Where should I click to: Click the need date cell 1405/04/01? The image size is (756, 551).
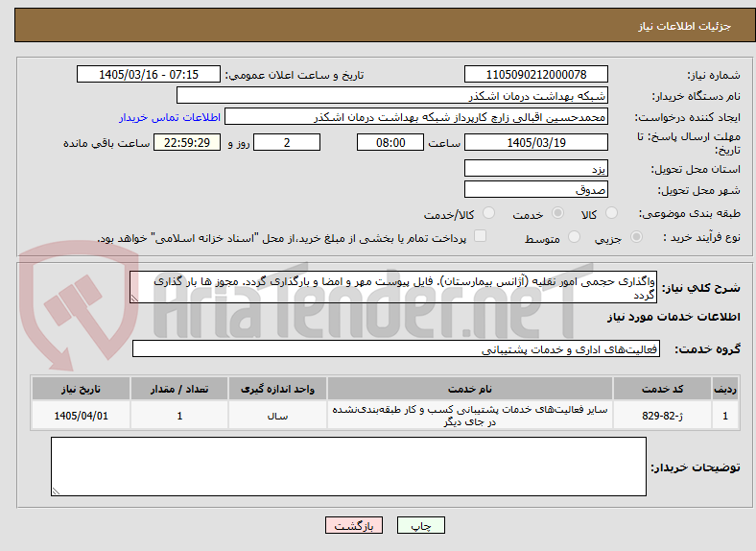point(81,416)
